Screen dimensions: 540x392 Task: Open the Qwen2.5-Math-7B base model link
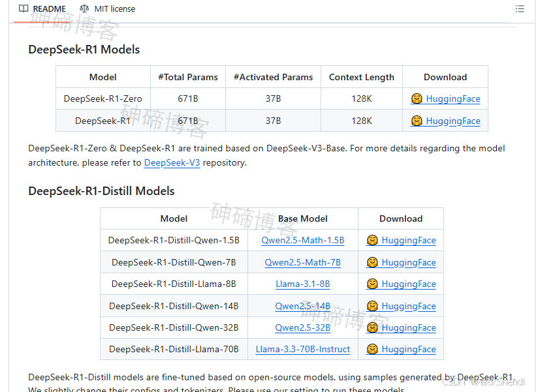(x=303, y=262)
